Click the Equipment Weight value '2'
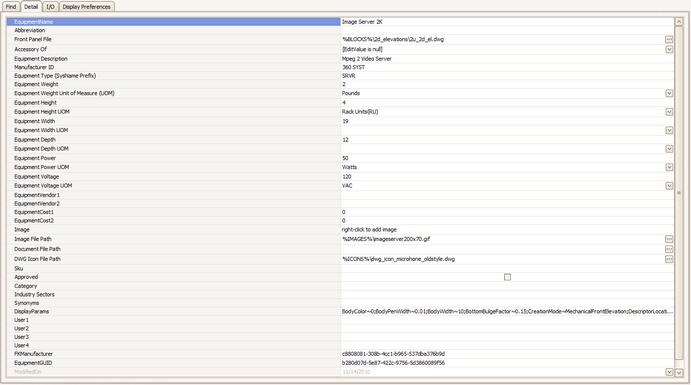Image resolution: width=691 pixels, height=385 pixels. (344, 84)
